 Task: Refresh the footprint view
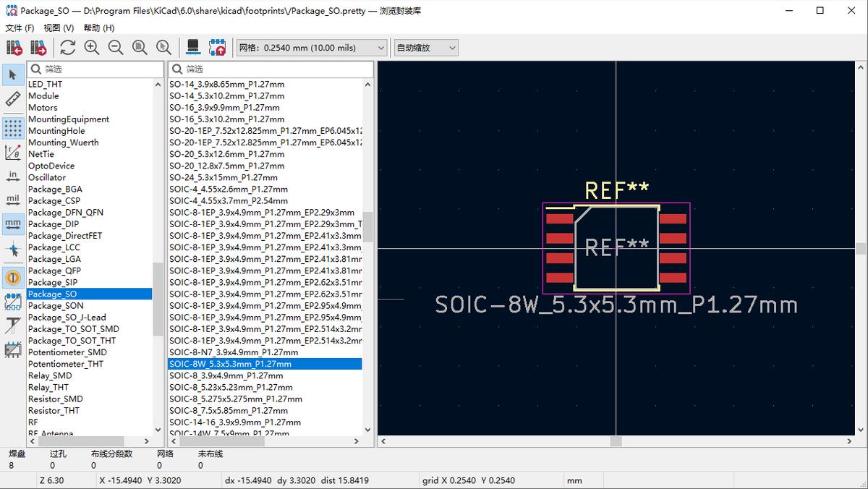click(x=67, y=46)
